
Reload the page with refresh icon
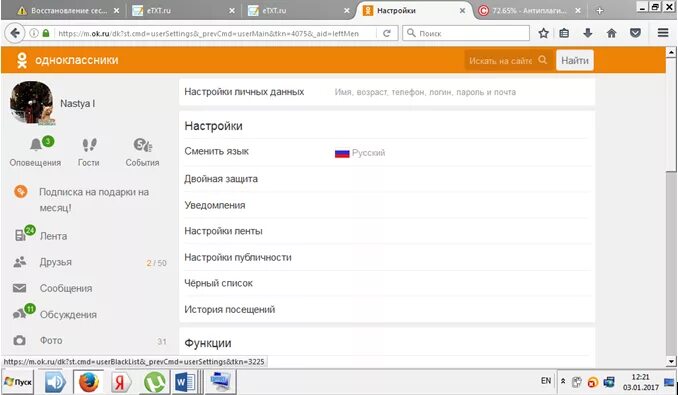pos(387,33)
